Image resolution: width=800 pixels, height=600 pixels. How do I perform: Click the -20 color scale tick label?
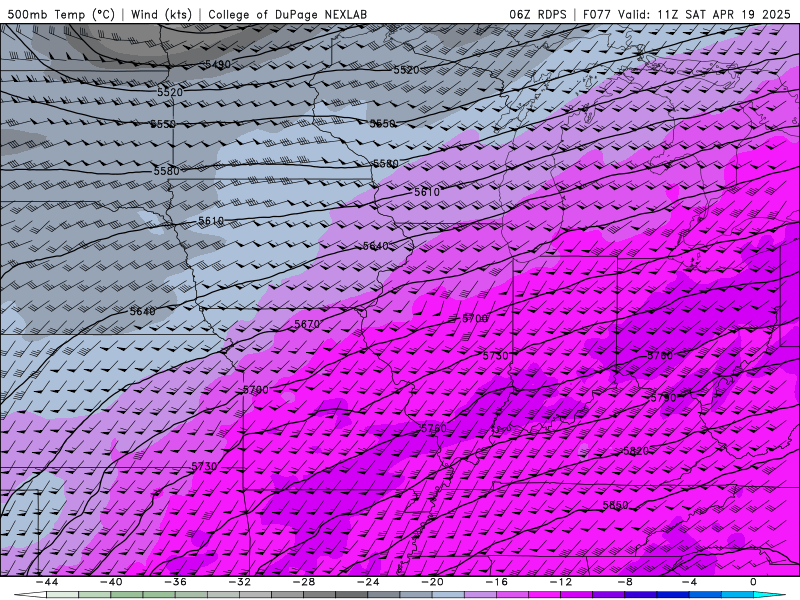[x=432, y=582]
